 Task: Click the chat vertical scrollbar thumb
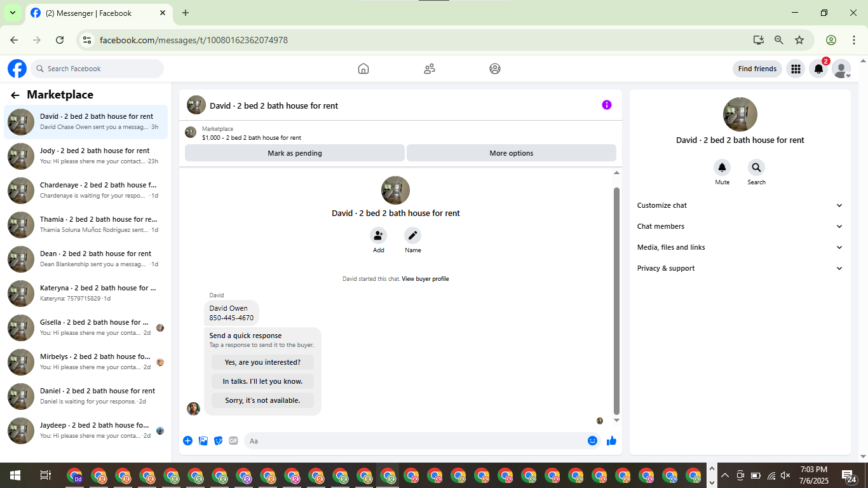(616, 301)
